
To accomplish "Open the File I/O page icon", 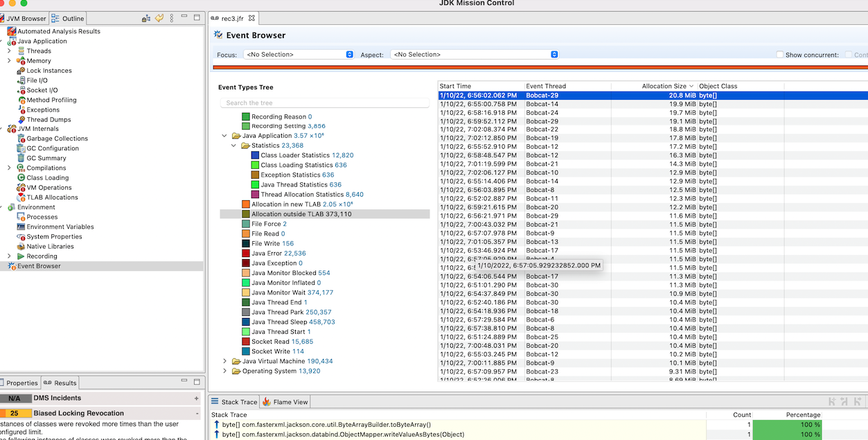I will point(21,80).
